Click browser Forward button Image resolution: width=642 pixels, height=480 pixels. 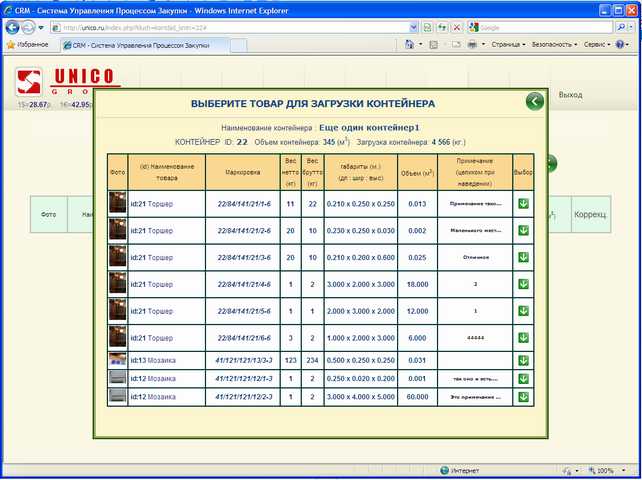[28, 27]
